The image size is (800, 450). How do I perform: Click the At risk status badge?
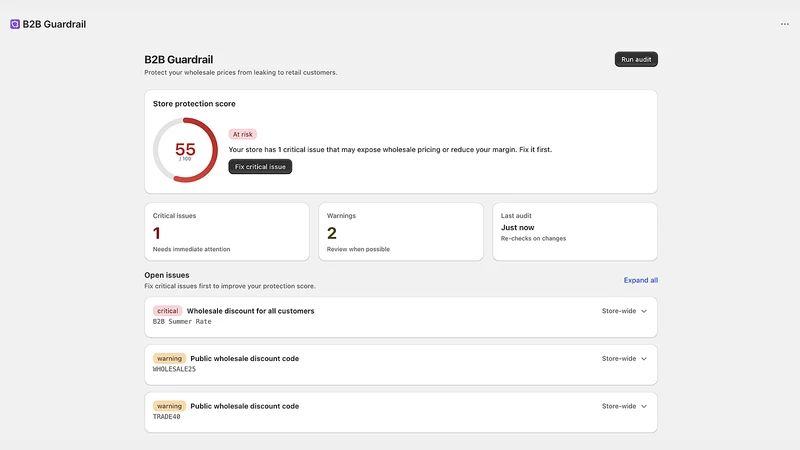[242, 134]
